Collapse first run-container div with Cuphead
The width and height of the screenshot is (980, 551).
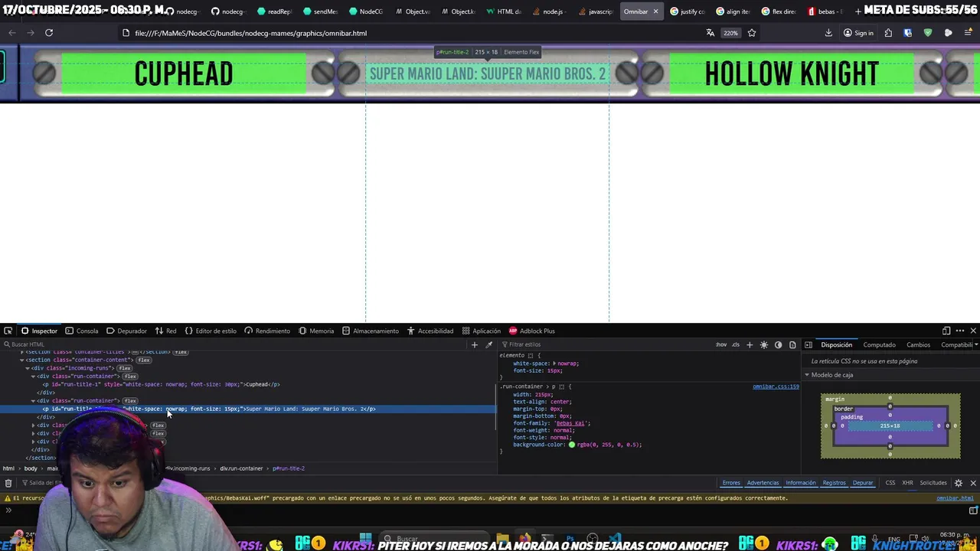pyautogui.click(x=33, y=377)
